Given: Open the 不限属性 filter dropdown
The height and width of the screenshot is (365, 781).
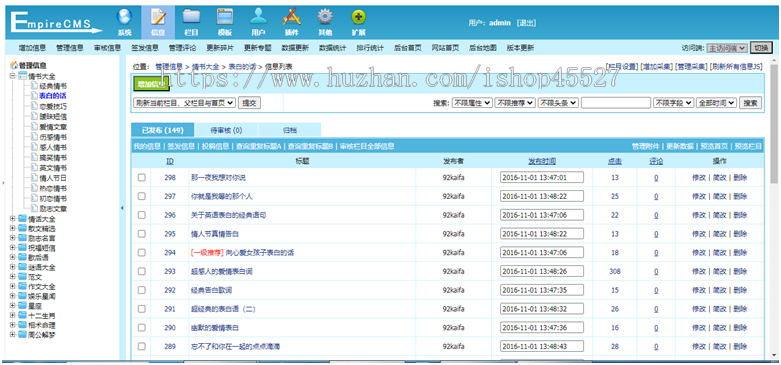Looking at the screenshot, I should pyautogui.click(x=472, y=103).
